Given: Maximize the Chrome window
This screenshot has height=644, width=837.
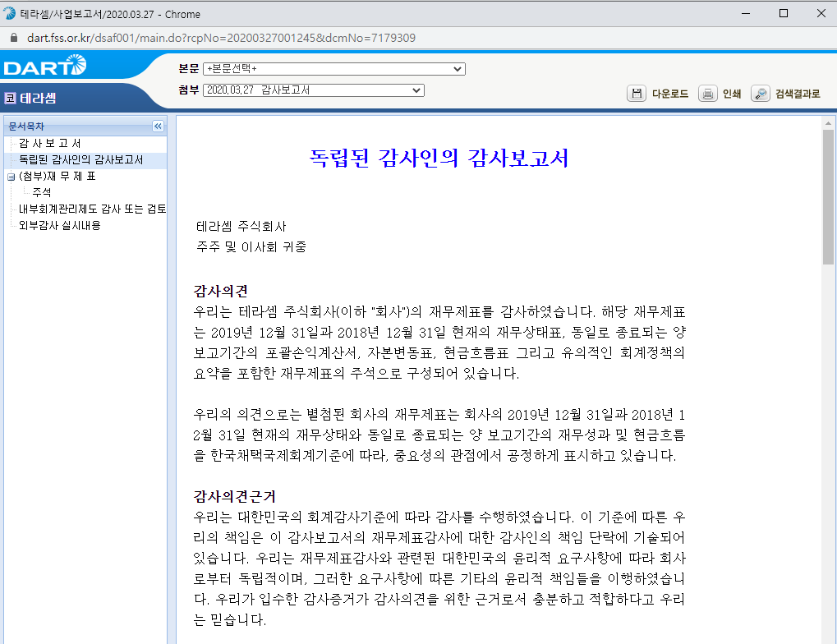Looking at the screenshot, I should click(783, 13).
